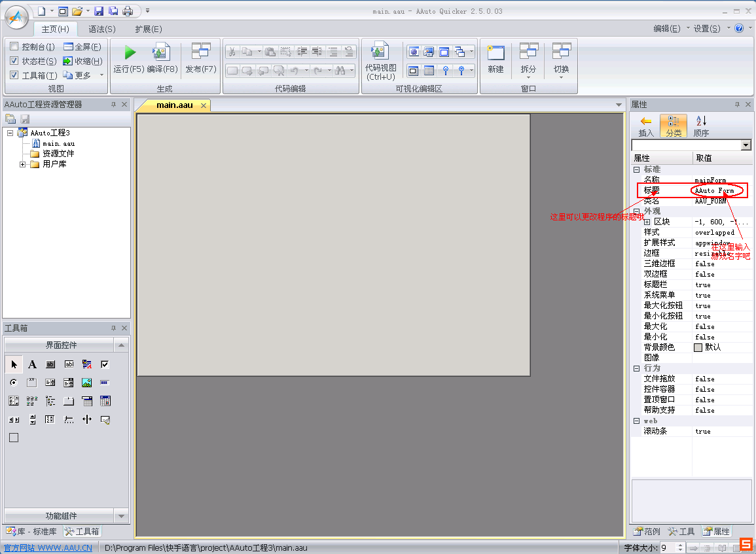The width and height of the screenshot is (756, 554).
Task: Run the project with 运行(F5) button
Action: [129, 58]
